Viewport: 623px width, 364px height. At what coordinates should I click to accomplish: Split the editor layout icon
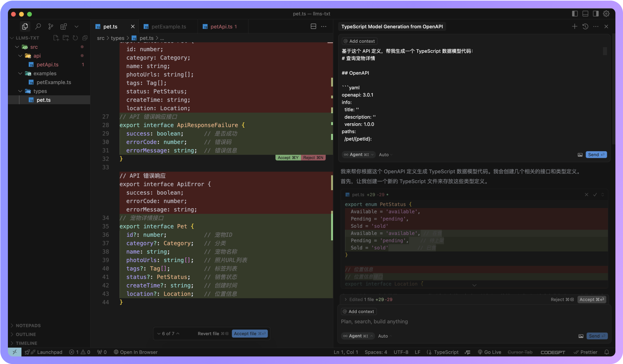coord(313,27)
